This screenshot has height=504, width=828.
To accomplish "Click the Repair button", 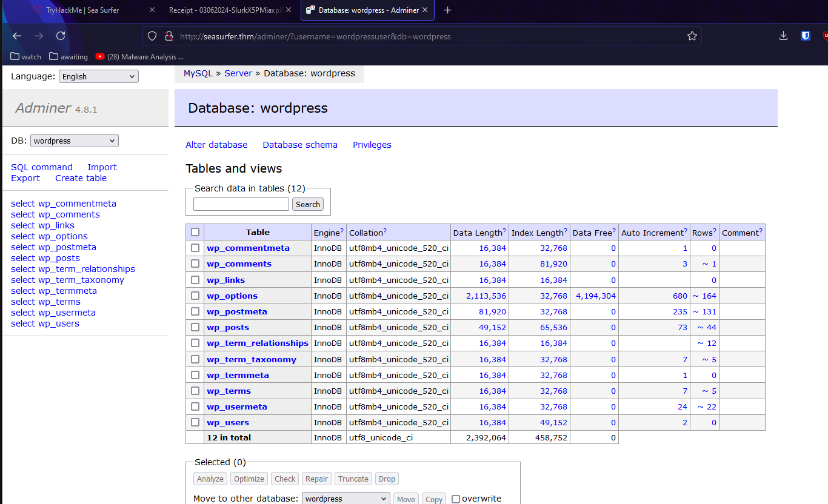I will 316,479.
